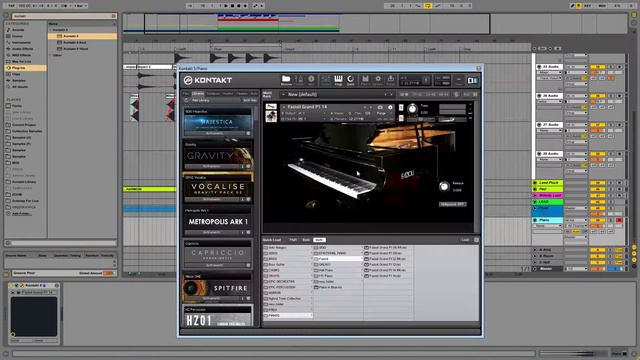Click the Instr Nav button
Viewport: 640px width, 360px height.
click(x=250, y=100)
